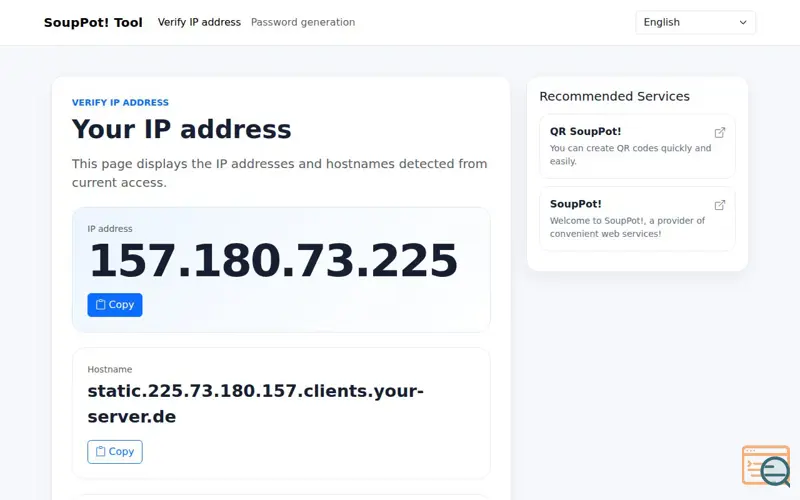Switch to Password generation tab
The width and height of the screenshot is (800, 500).
click(x=303, y=22)
